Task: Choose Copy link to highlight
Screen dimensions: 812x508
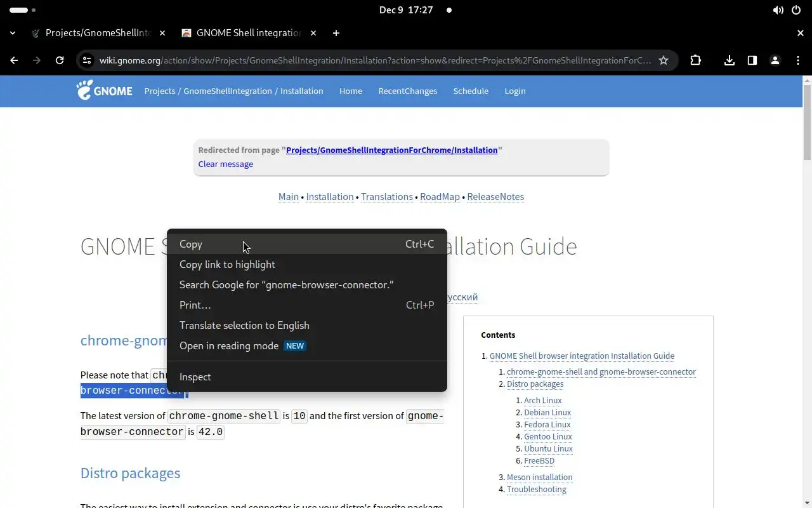Action: [x=307, y=264]
